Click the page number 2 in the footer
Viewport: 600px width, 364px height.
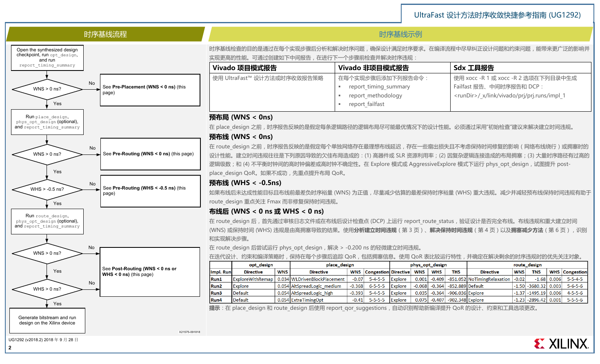(x=10, y=348)
